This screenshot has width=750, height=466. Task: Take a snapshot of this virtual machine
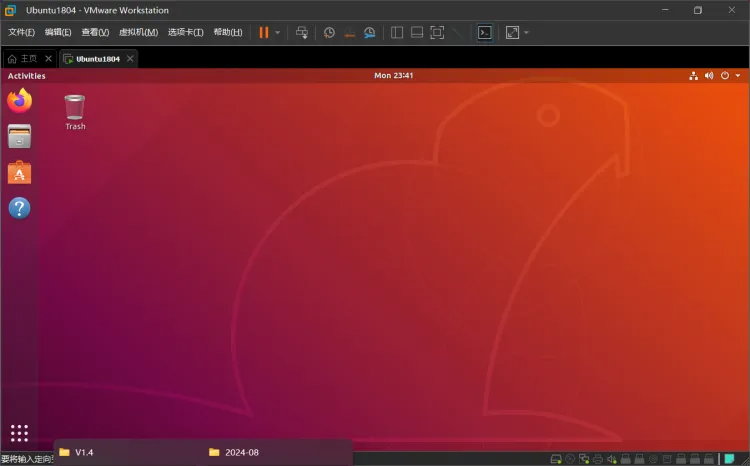(x=329, y=33)
